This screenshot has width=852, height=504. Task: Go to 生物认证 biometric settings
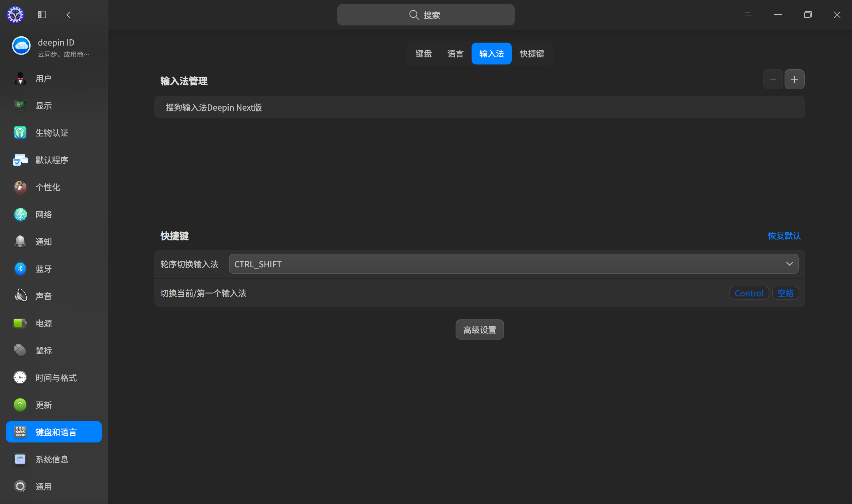point(54,133)
